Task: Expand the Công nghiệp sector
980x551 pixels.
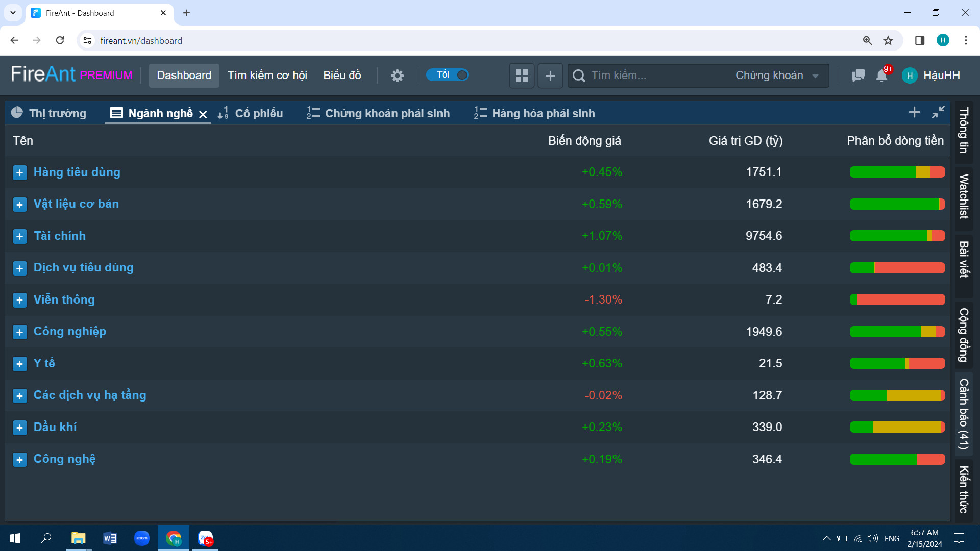Action: tap(19, 332)
